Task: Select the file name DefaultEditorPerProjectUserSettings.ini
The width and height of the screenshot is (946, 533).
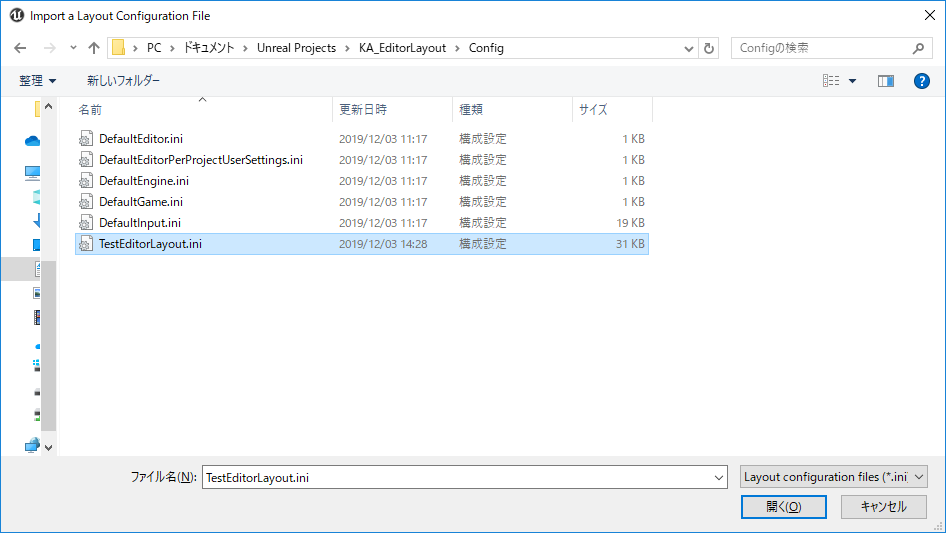Action: pos(201,160)
